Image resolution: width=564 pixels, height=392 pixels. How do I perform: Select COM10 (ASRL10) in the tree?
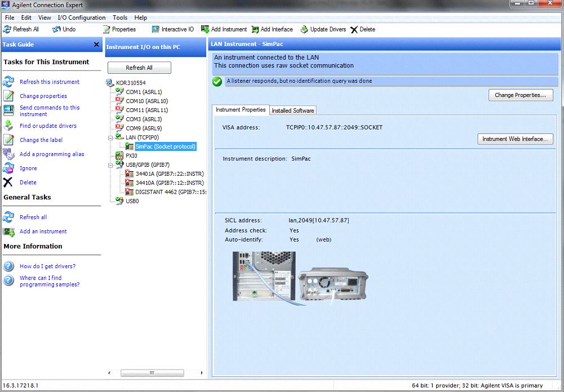(146, 101)
